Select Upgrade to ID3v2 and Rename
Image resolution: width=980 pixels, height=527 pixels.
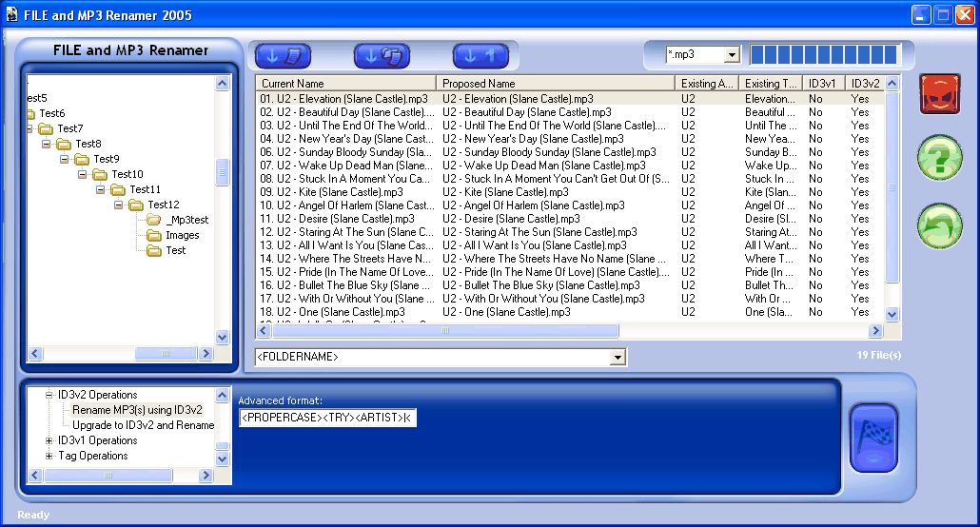click(143, 425)
